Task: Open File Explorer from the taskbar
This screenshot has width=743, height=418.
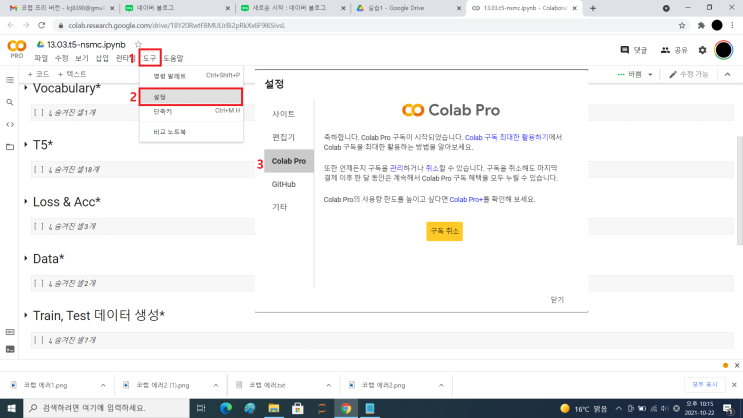Action: pyautogui.click(x=274, y=408)
